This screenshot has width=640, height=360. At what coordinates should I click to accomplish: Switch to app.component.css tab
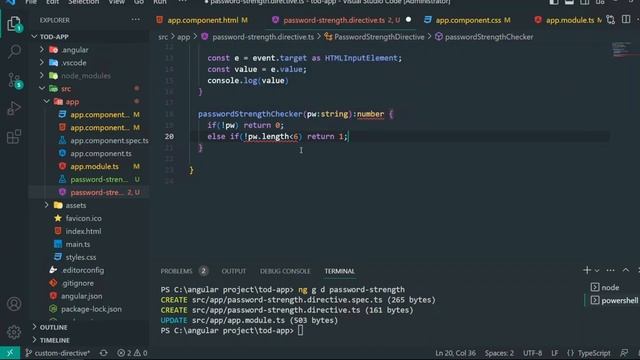(467, 20)
